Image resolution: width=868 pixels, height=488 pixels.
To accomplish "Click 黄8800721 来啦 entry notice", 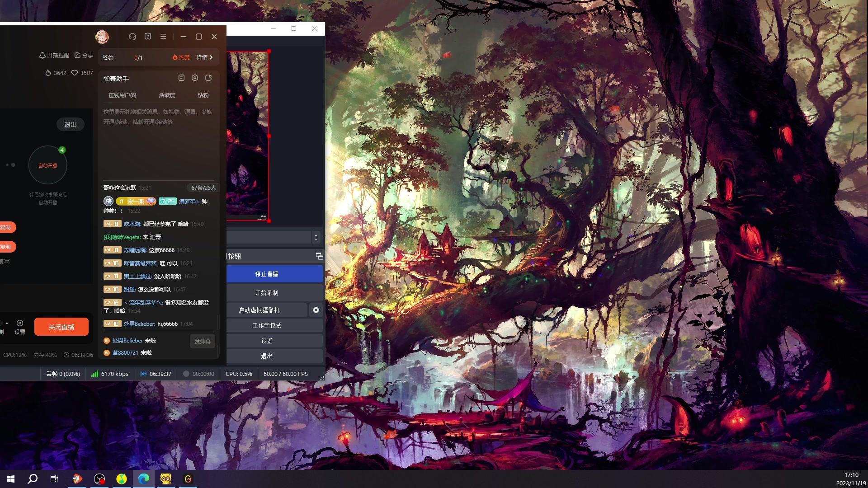I will click(127, 352).
